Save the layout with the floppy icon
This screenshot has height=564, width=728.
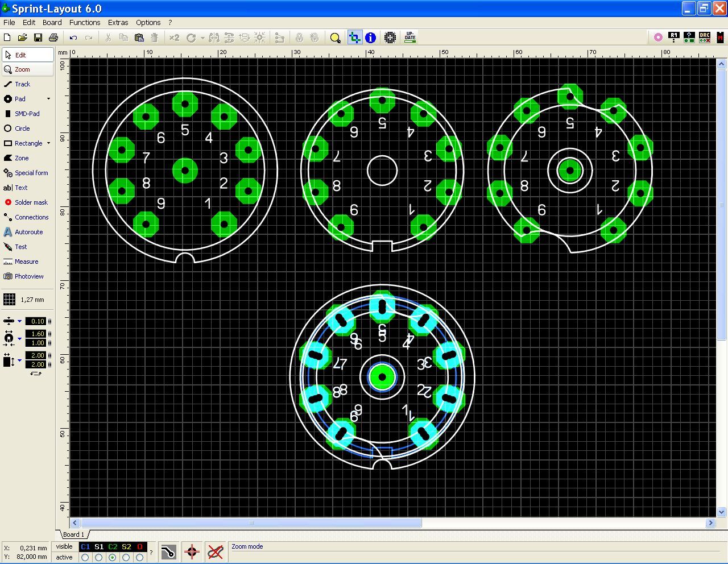(x=38, y=38)
